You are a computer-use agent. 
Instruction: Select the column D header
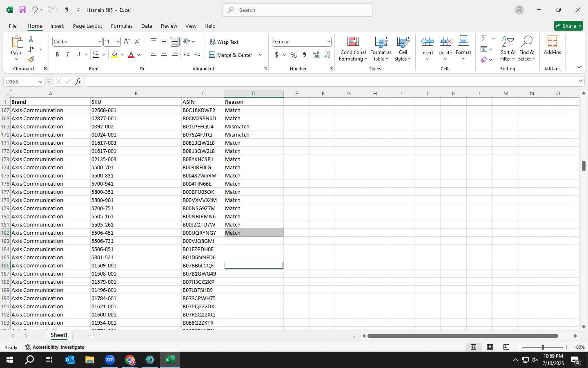click(254, 94)
